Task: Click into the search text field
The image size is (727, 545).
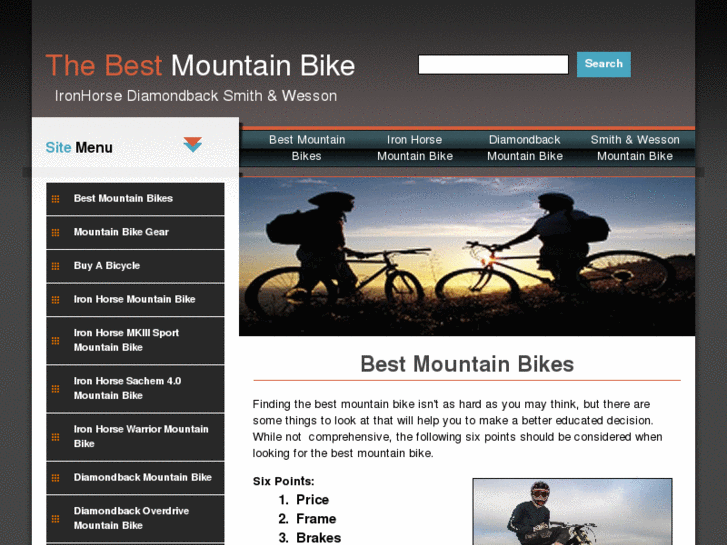Action: (493, 64)
